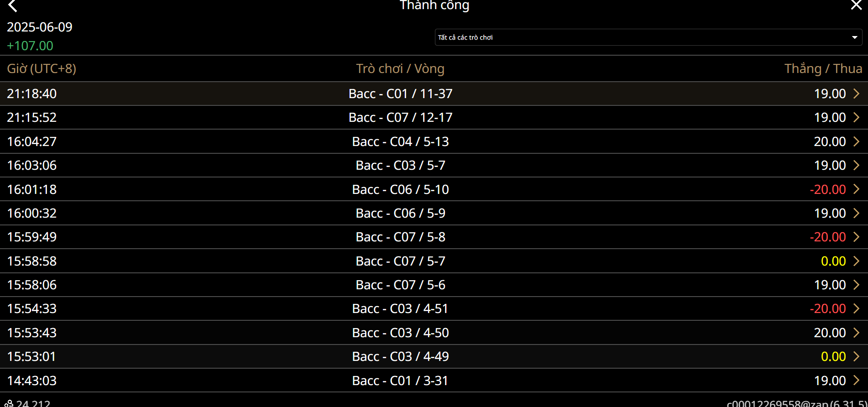
Task: Click chevron for the 15:59:49 round
Action: (x=856, y=237)
